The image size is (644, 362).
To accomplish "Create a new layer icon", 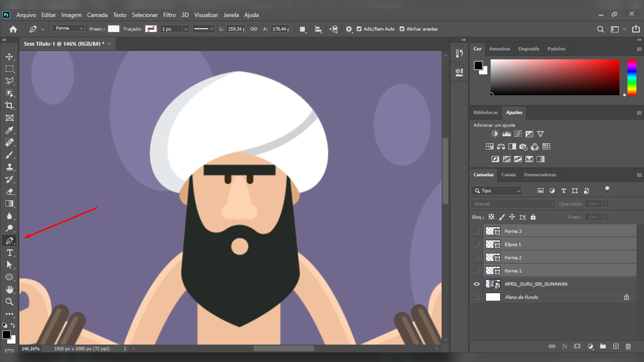I will (616, 347).
